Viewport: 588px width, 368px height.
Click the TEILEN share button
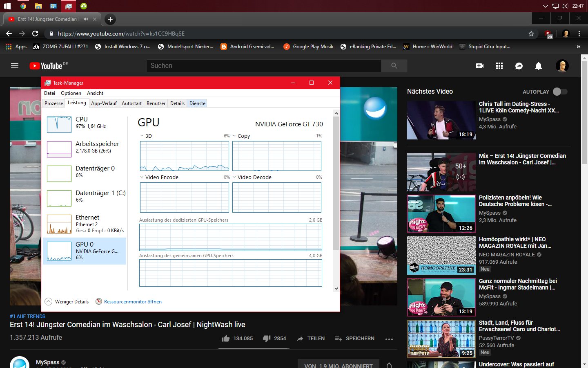[311, 339]
